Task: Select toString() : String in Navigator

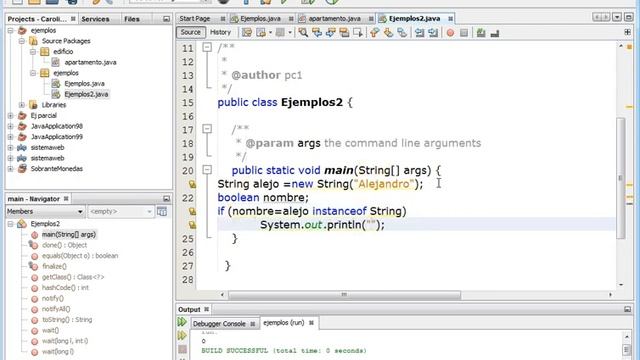Action: tap(67, 320)
